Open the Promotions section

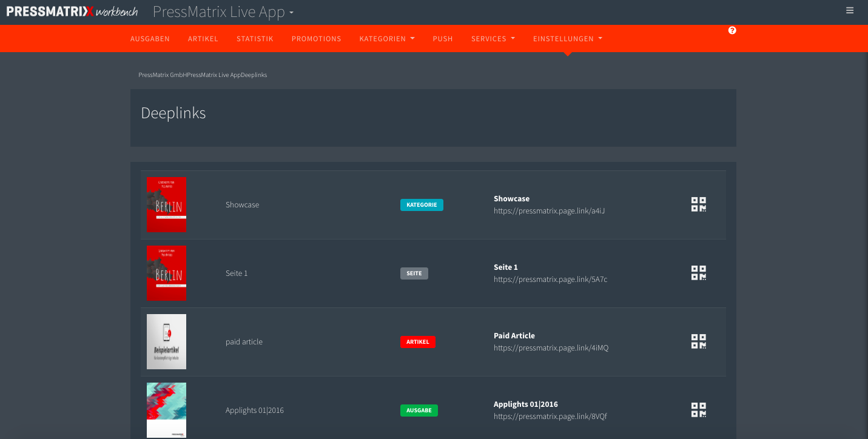pos(316,38)
